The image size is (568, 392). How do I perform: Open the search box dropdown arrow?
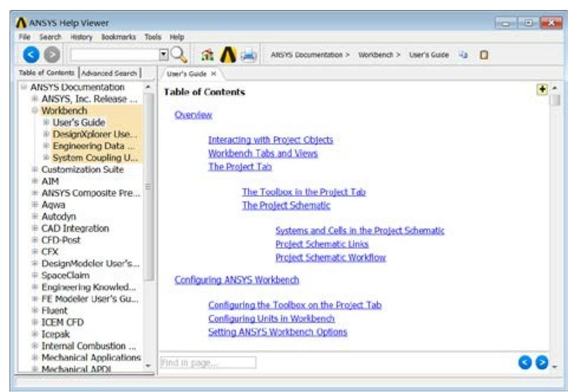coord(164,55)
